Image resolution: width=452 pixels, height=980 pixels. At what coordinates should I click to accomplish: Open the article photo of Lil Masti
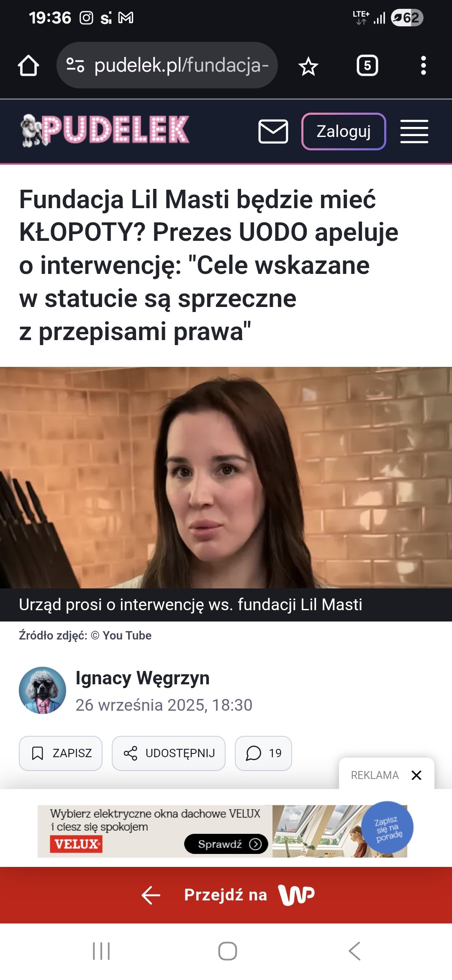click(x=226, y=477)
